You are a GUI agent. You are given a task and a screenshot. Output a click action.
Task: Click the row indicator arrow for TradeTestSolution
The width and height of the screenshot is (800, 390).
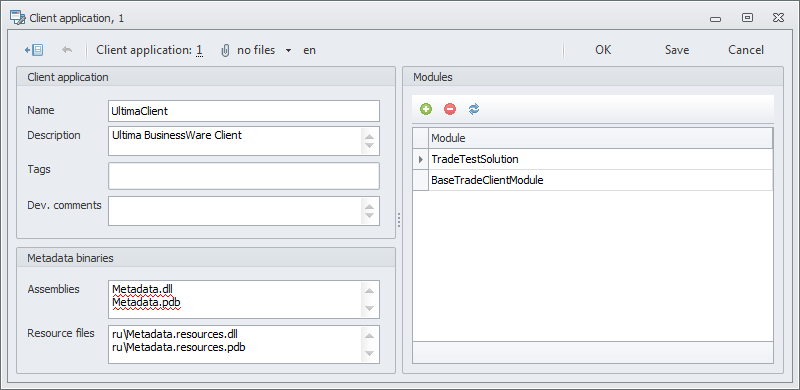420,159
